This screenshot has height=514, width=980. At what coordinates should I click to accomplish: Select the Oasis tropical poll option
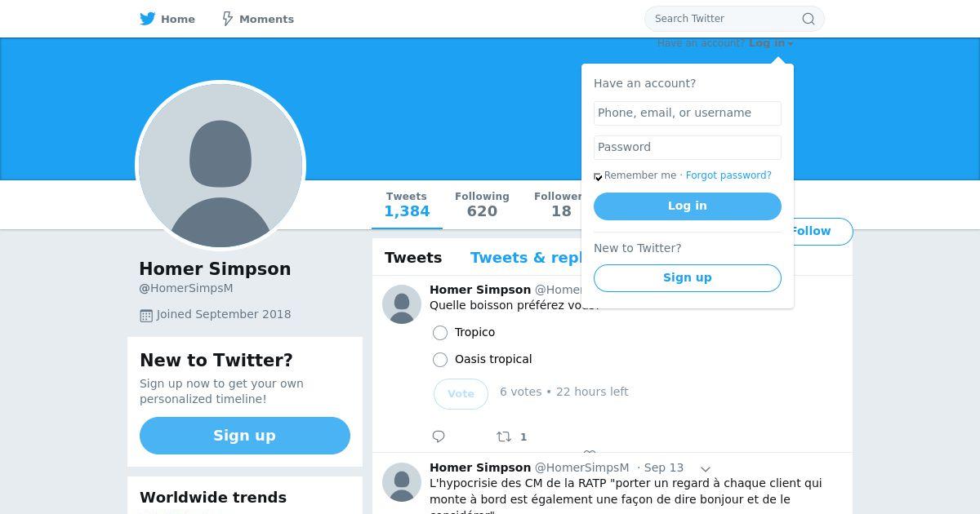pos(440,360)
